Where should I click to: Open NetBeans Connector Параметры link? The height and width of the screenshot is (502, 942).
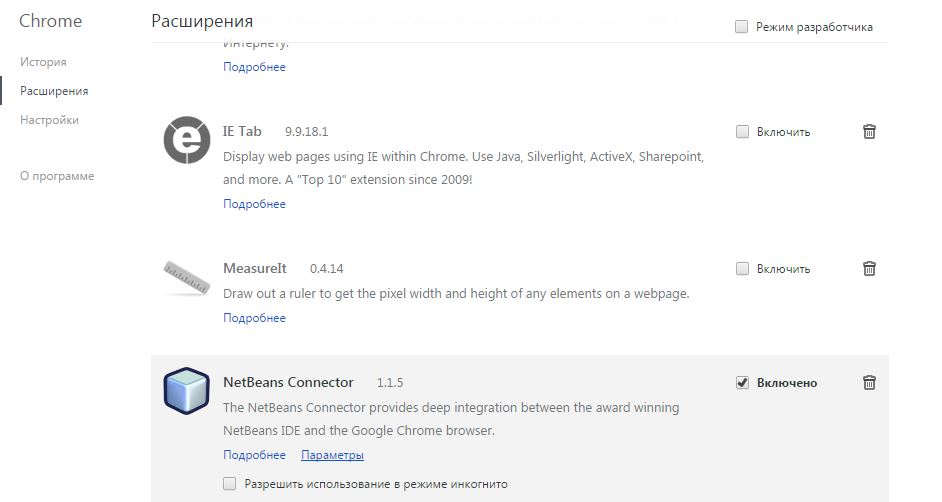(x=332, y=455)
